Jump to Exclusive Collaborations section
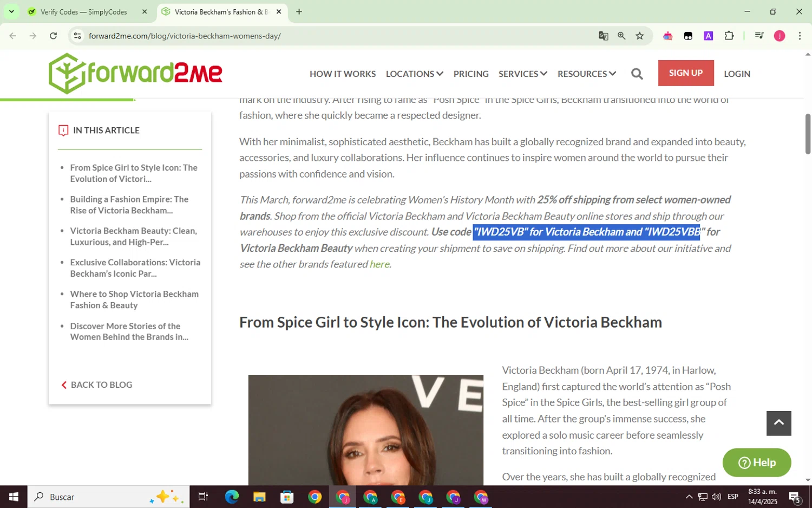This screenshot has height=508, width=812. pyautogui.click(x=135, y=268)
